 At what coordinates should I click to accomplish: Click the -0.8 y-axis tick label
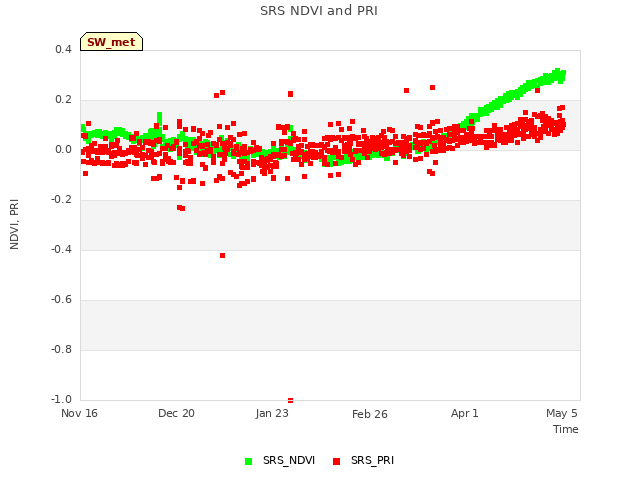(x=61, y=349)
